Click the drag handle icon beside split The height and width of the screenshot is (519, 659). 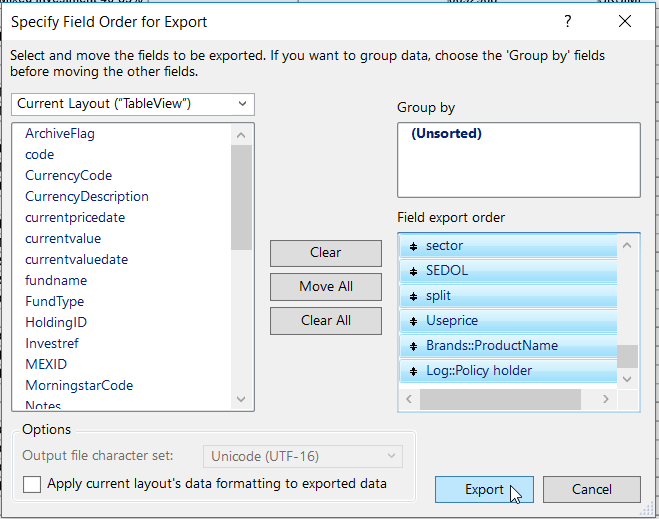413,296
